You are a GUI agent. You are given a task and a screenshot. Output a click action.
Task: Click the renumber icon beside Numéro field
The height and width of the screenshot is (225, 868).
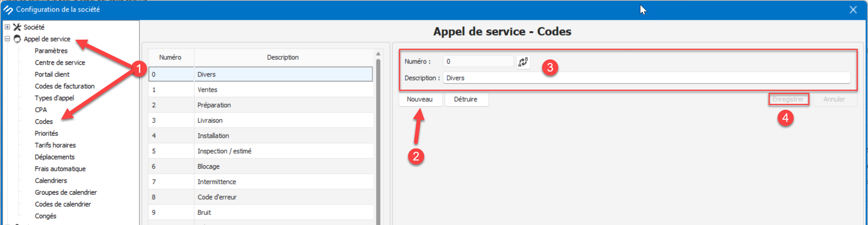coord(523,62)
